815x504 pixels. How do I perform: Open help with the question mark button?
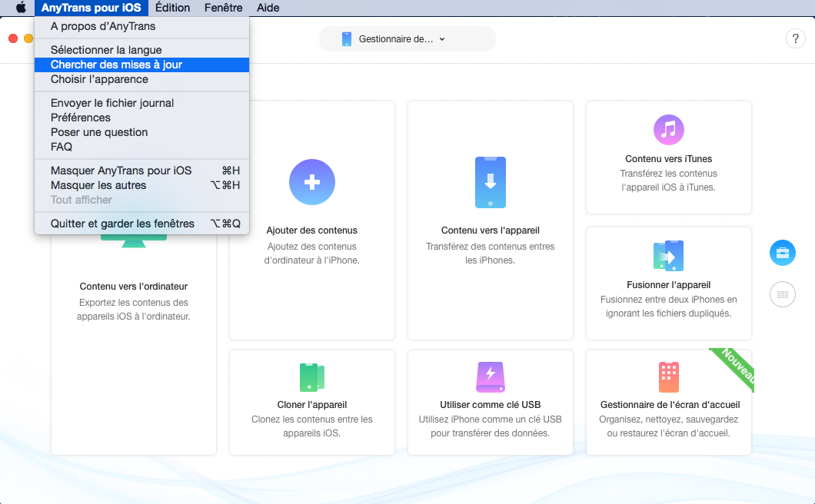(x=795, y=38)
